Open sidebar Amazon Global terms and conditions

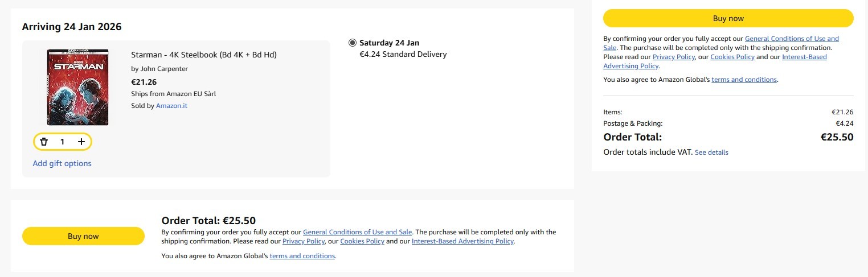(x=744, y=80)
